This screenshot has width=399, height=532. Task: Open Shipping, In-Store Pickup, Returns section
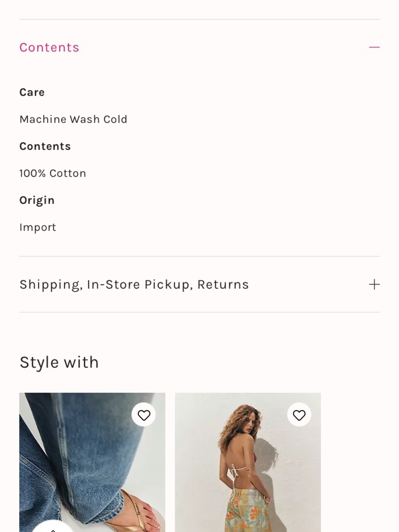199,285
